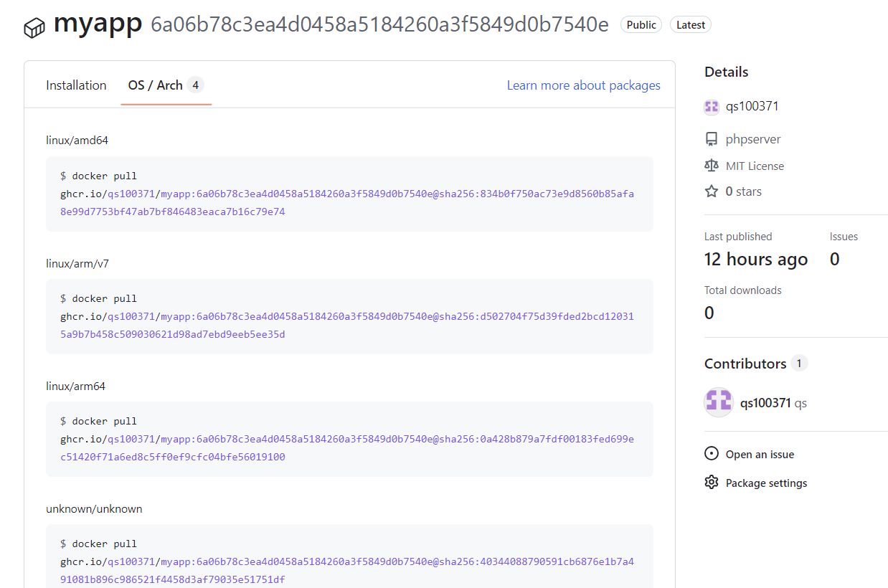
Task: Click the Total downloads value 0
Action: click(709, 313)
